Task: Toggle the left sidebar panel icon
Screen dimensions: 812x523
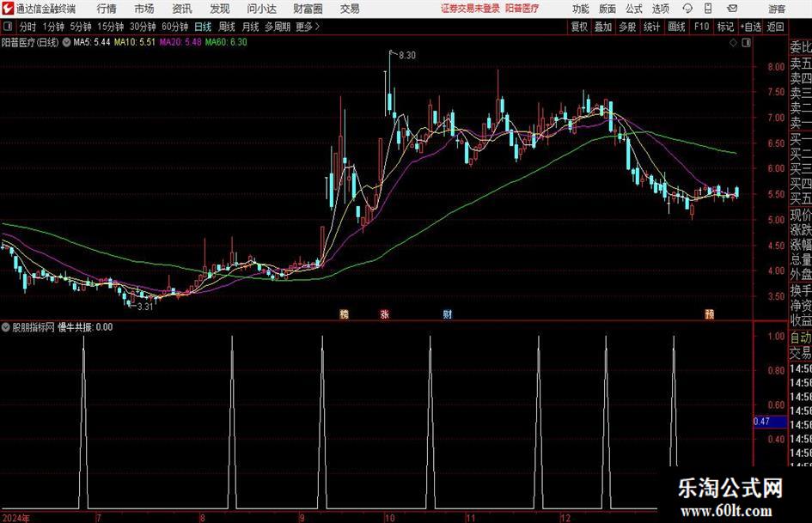Action: pos(8,26)
